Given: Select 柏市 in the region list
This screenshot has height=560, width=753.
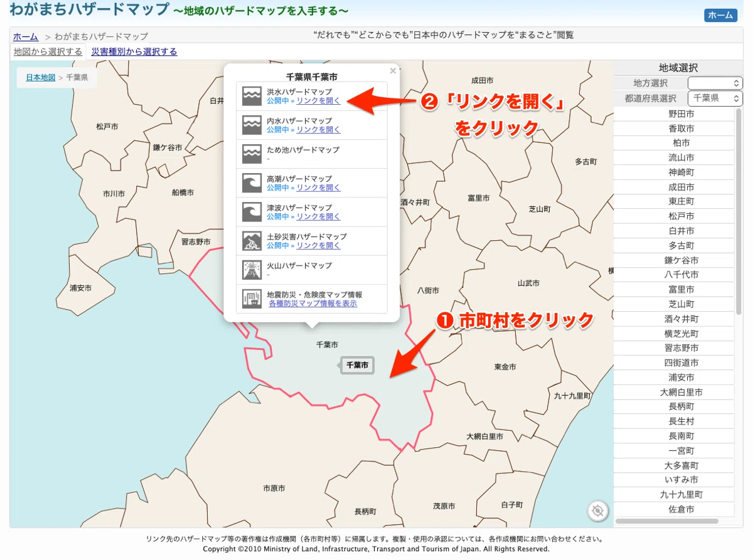Looking at the screenshot, I should click(x=674, y=143).
